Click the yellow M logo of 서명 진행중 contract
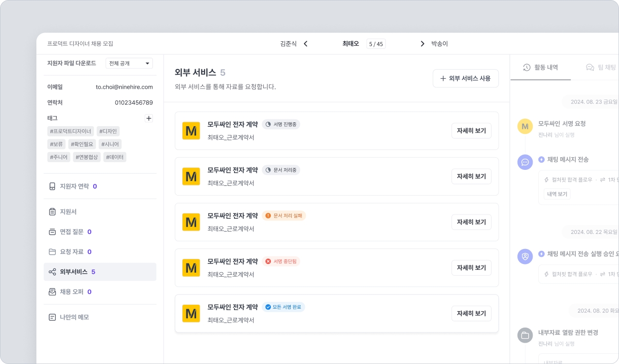 point(191,131)
